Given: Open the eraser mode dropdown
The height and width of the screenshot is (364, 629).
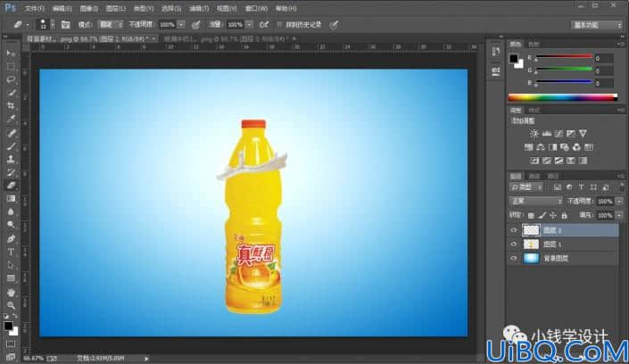Looking at the screenshot, I should pos(111,25).
